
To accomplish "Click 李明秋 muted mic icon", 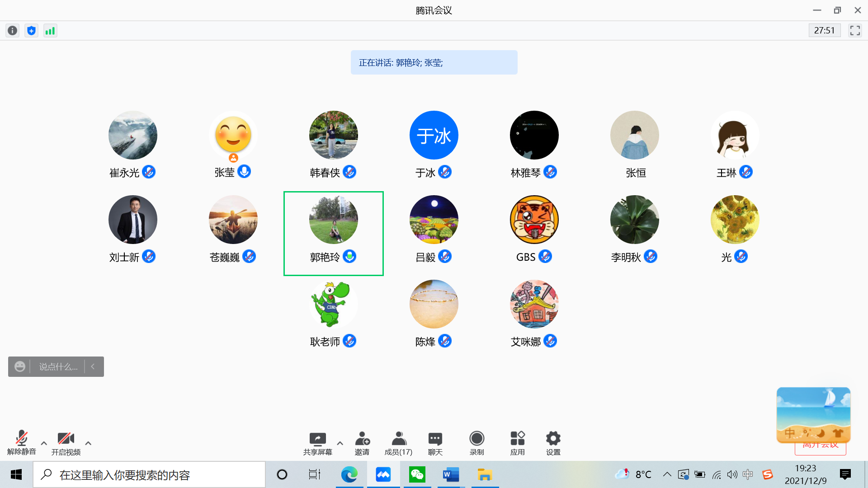I will (x=651, y=256).
